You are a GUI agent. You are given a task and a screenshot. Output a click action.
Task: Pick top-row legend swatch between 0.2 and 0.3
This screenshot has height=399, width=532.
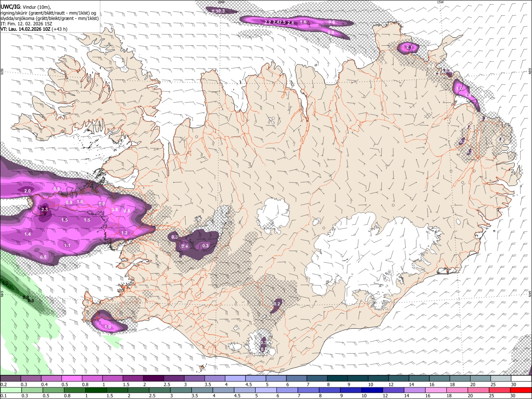(10, 378)
